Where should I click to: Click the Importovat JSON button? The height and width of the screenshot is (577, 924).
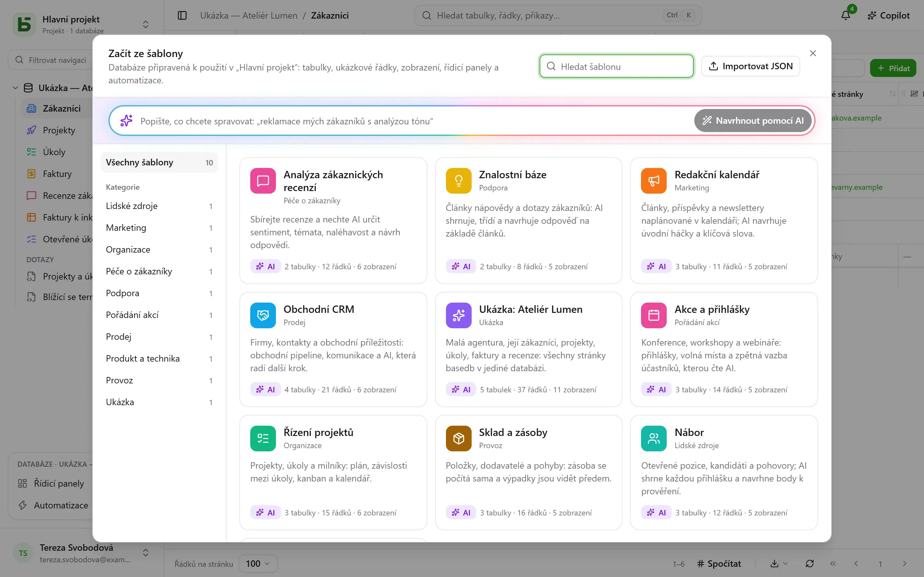coord(750,66)
